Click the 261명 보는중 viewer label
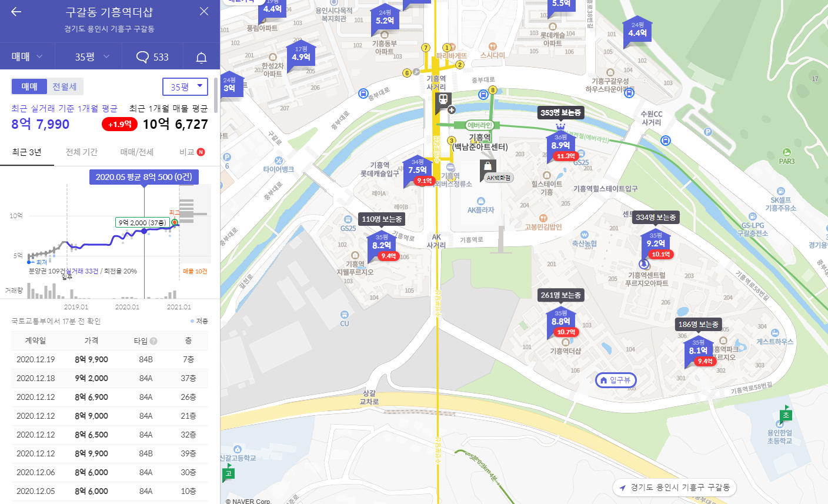 pyautogui.click(x=561, y=295)
